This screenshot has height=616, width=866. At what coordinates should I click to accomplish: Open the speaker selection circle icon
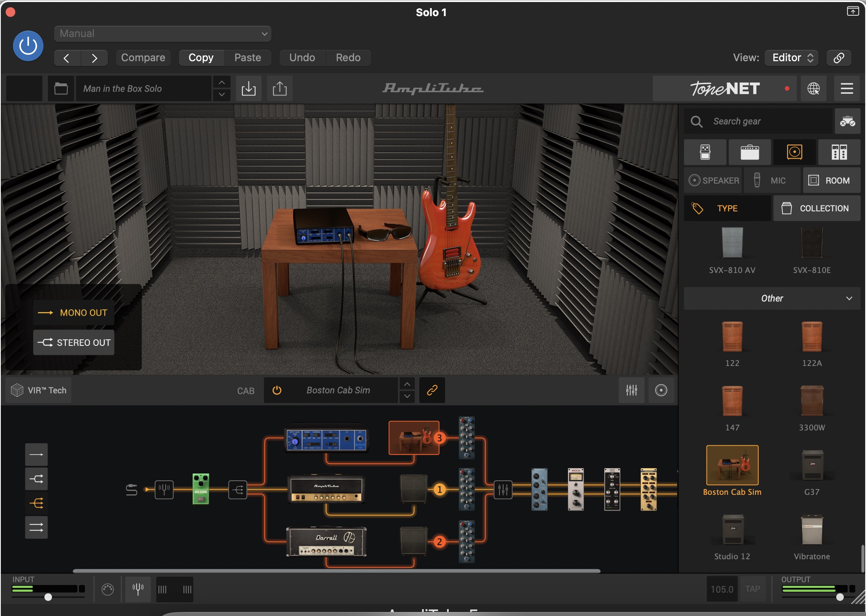661,390
